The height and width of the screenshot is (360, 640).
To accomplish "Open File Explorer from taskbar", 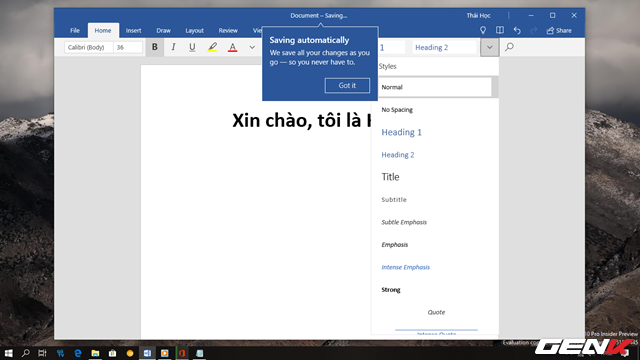I will [x=95, y=353].
